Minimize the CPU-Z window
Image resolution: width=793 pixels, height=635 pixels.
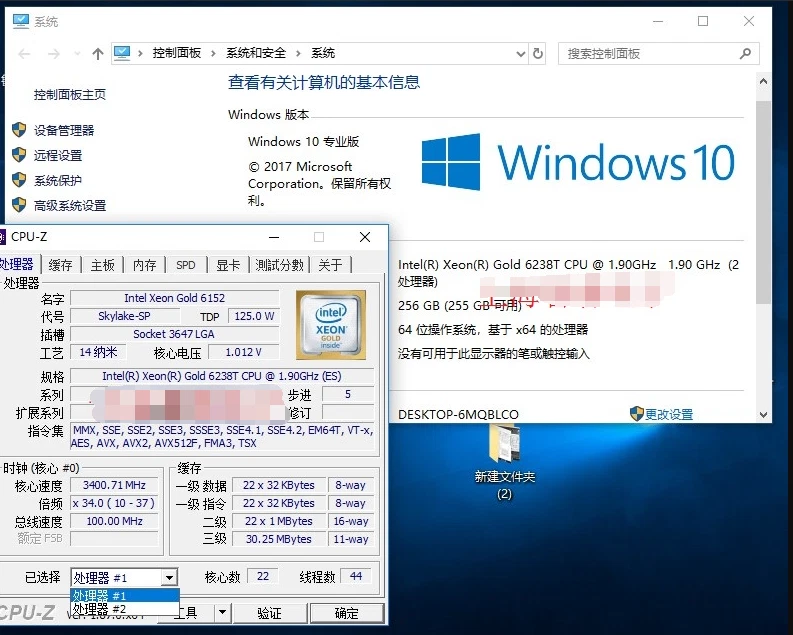tap(274, 237)
